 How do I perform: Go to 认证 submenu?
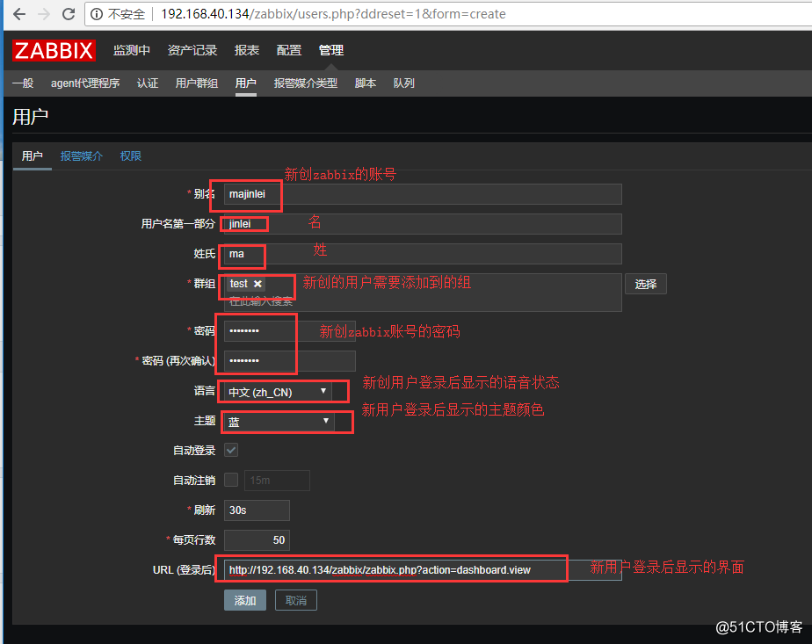(x=148, y=83)
